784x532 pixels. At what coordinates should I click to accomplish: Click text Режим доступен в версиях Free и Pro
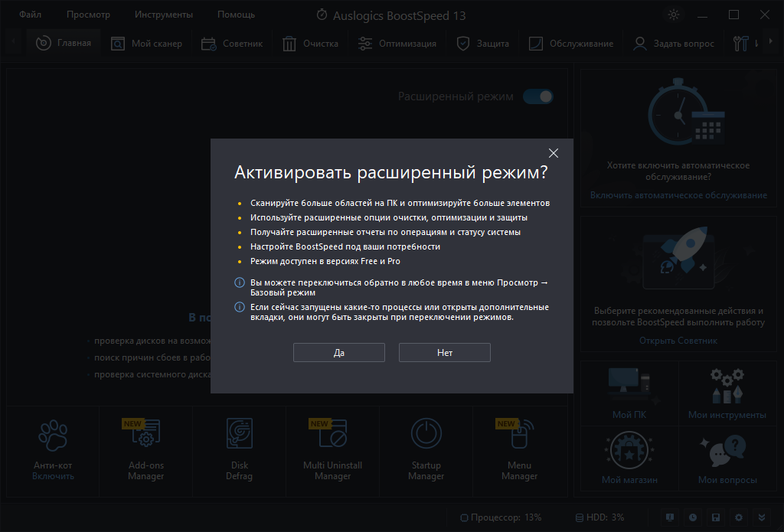coord(325,261)
